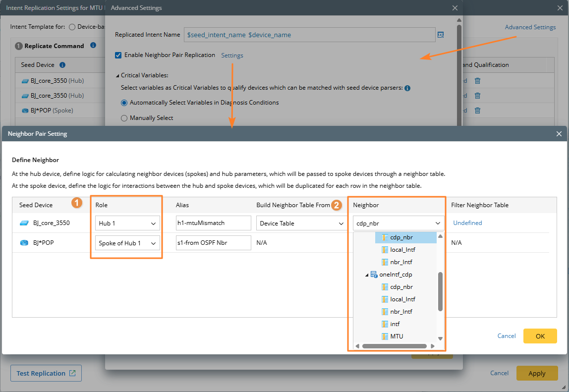Click the h1-mtuMismatch alias field
The image size is (569, 392).
213,224
